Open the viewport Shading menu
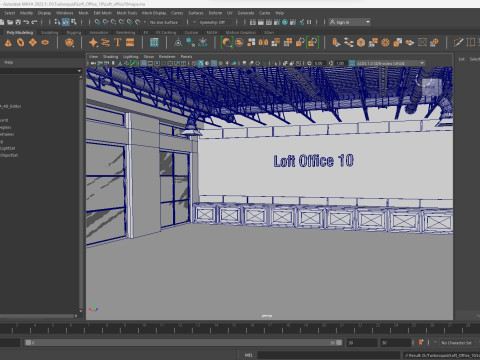The height and width of the screenshot is (360, 480). [110, 57]
